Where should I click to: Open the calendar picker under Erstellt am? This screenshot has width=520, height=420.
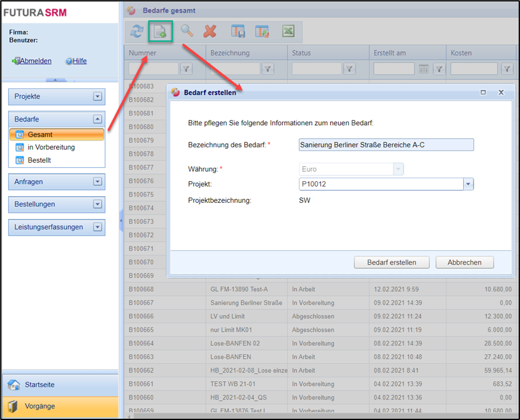pos(424,69)
